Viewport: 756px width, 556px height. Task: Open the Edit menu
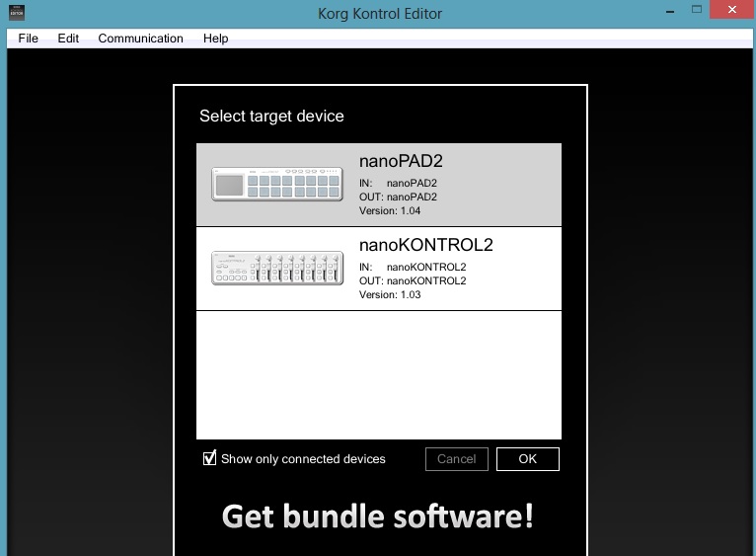[68, 39]
